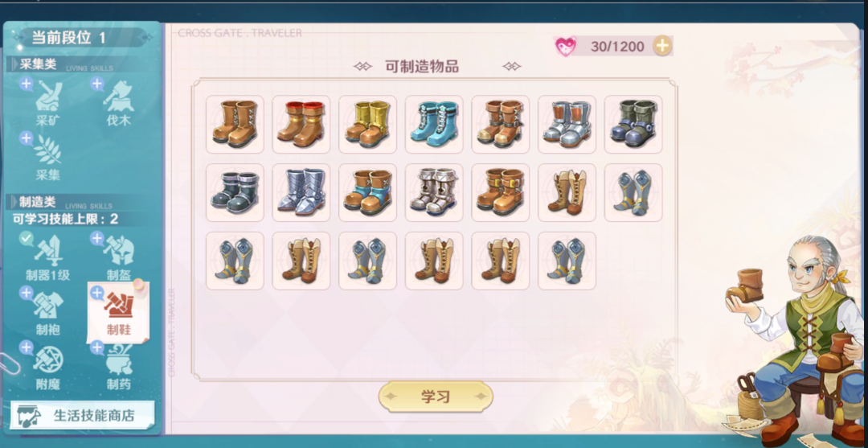Collapse the 采集类 category header

pos(38,64)
